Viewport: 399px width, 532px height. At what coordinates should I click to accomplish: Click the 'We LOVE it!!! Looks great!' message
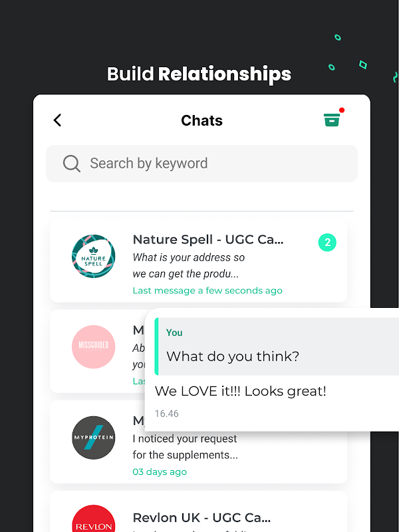[x=241, y=391]
